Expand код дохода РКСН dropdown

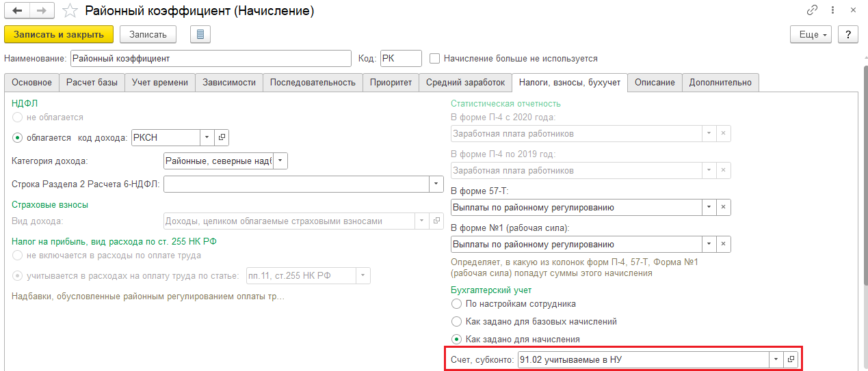click(x=208, y=137)
